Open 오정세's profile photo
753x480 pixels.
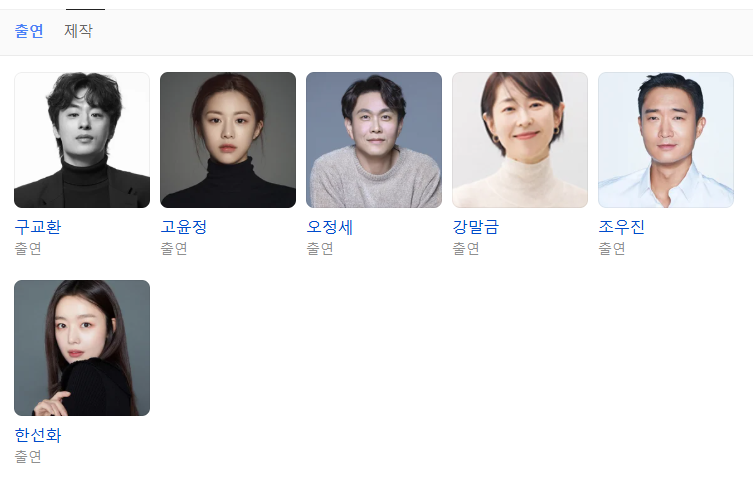click(374, 140)
